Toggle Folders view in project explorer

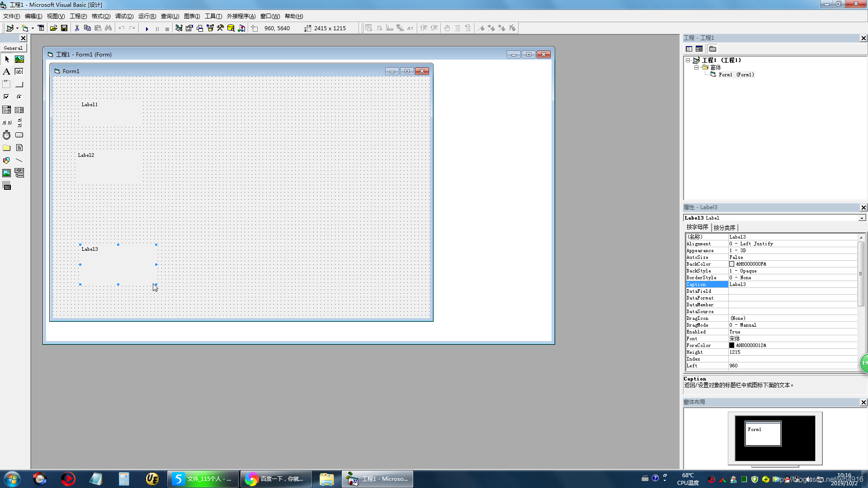(713, 49)
